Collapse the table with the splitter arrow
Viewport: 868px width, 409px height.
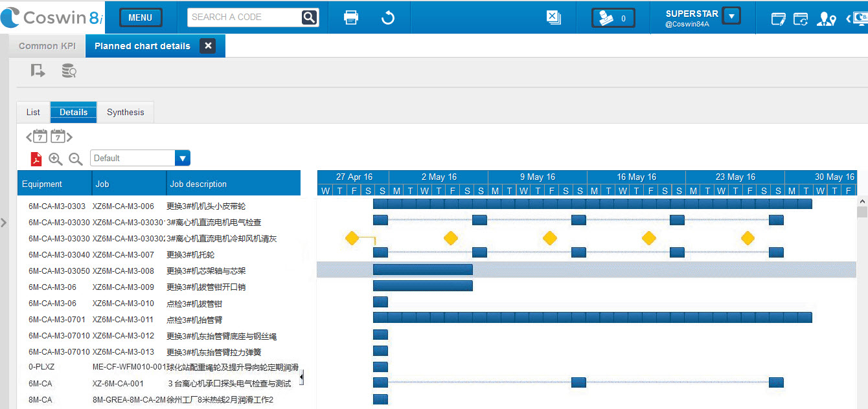pos(301,377)
